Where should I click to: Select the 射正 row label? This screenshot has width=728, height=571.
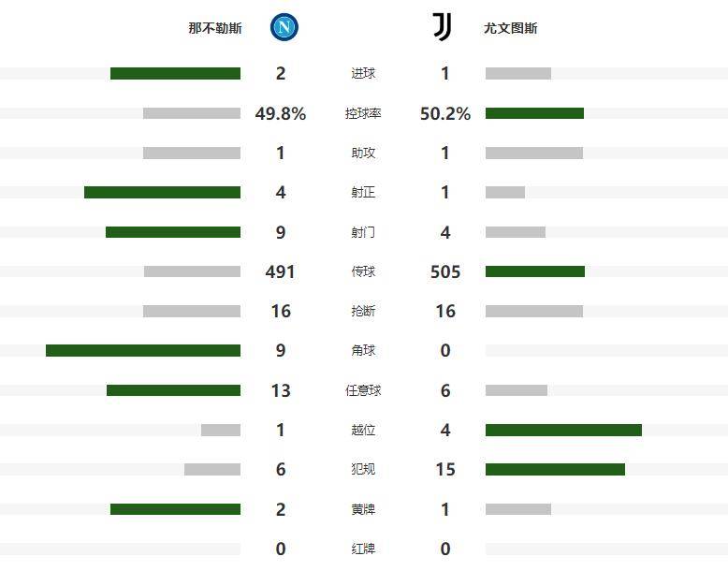click(x=363, y=193)
